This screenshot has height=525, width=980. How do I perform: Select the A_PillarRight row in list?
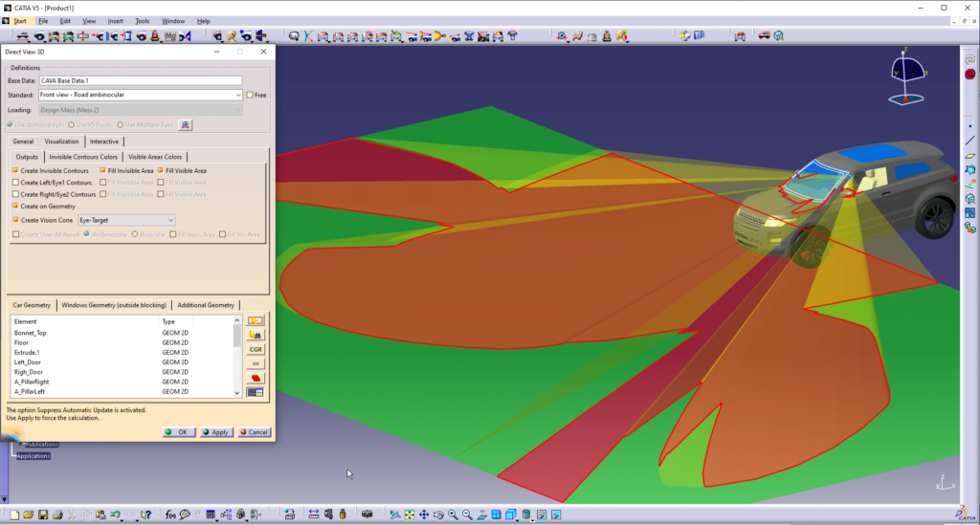click(122, 382)
